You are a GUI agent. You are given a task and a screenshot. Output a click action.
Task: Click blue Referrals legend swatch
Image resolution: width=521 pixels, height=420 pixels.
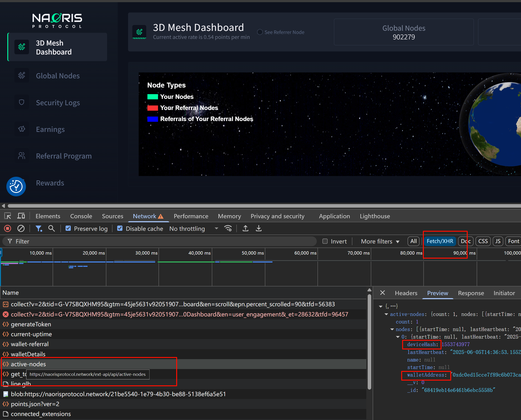pos(153,119)
